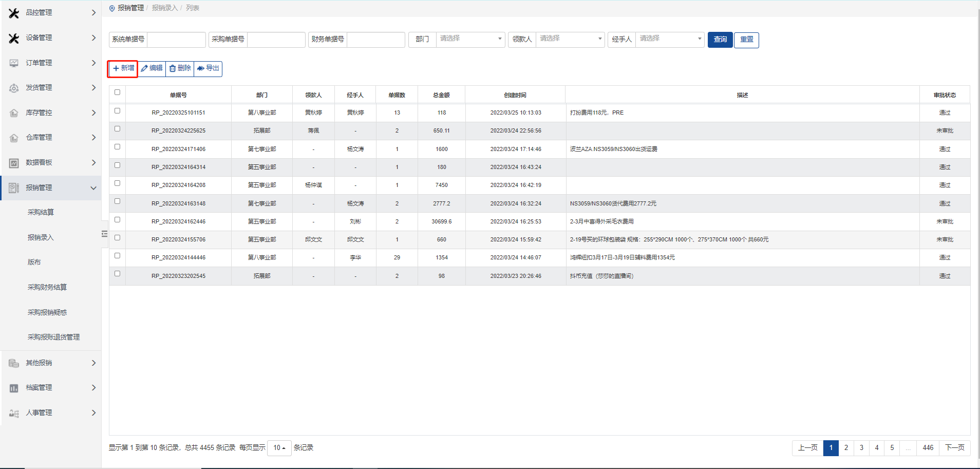
Task: Open the 部门 dropdown filter
Action: (x=470, y=39)
